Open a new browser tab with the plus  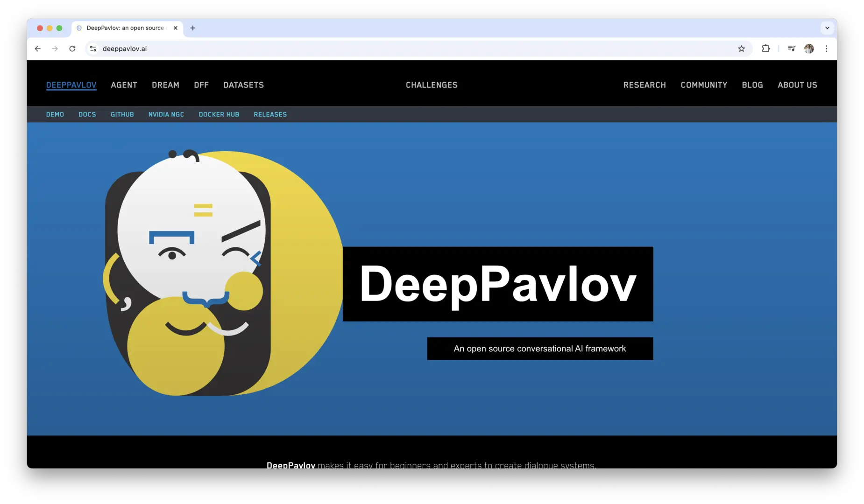coord(193,28)
